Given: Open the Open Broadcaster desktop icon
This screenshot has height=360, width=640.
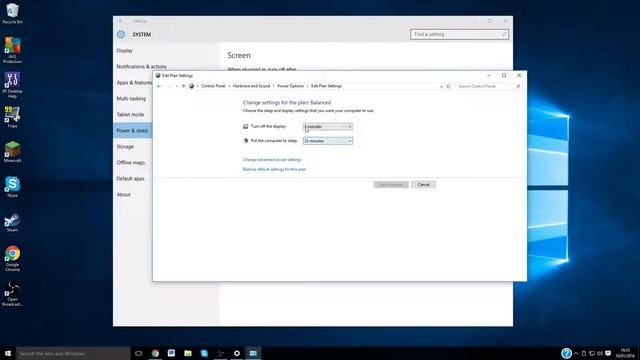Looking at the screenshot, I should (x=12, y=294).
